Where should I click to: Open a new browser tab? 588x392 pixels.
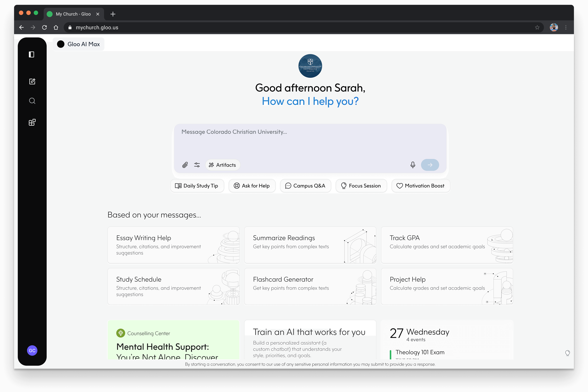pos(113,14)
